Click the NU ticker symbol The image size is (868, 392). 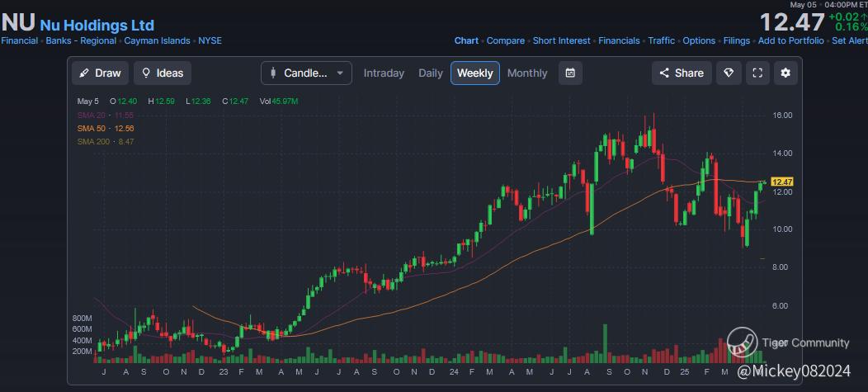tap(18, 23)
